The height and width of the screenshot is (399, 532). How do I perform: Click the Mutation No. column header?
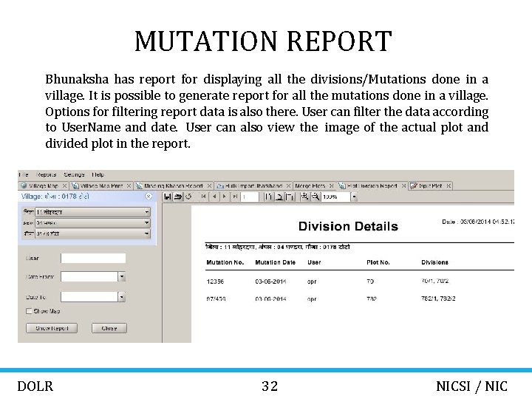click(x=225, y=262)
